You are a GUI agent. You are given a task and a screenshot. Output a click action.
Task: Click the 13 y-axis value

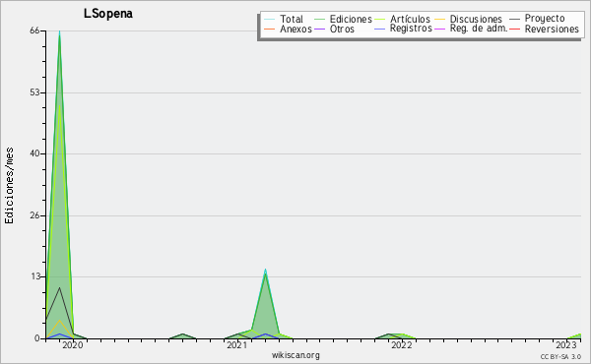(34, 276)
